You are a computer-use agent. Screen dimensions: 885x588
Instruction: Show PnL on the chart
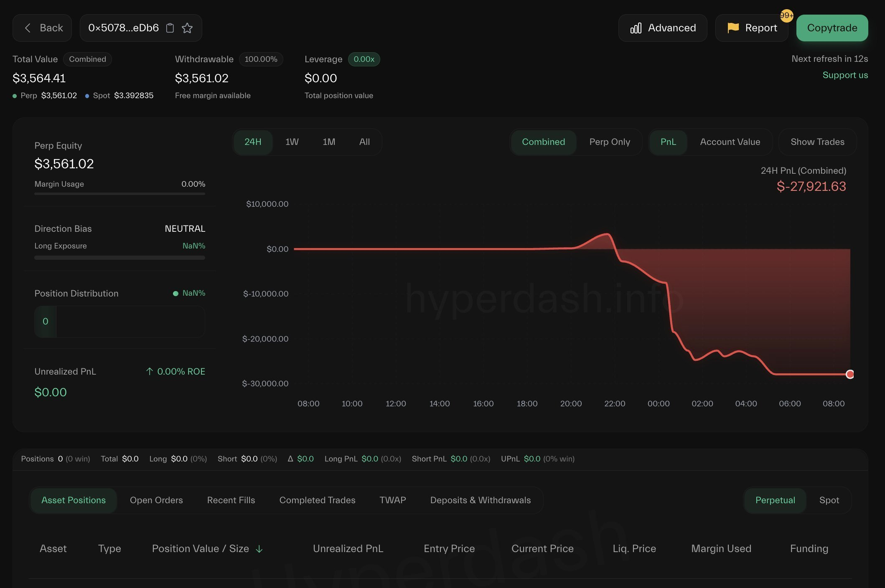click(x=668, y=142)
